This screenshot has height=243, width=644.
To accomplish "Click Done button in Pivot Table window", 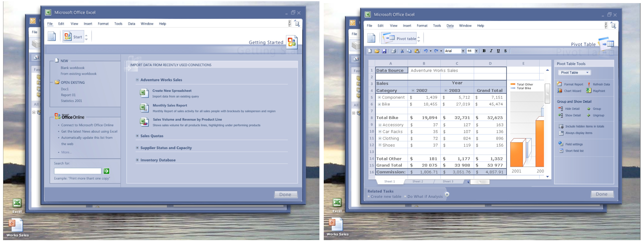I will click(602, 194).
